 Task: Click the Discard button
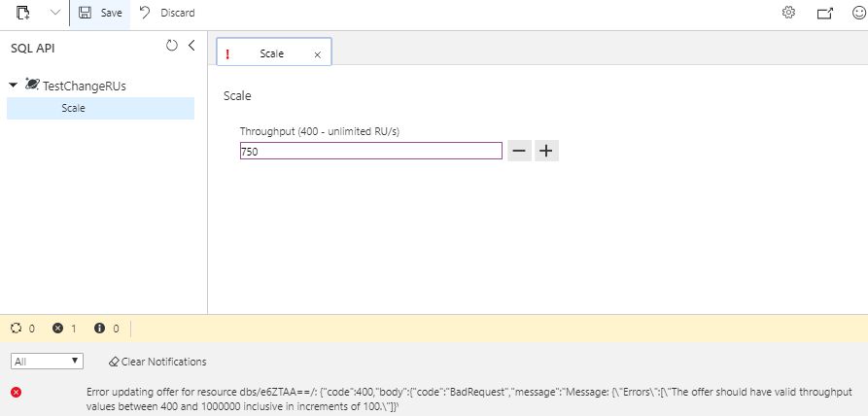167,13
